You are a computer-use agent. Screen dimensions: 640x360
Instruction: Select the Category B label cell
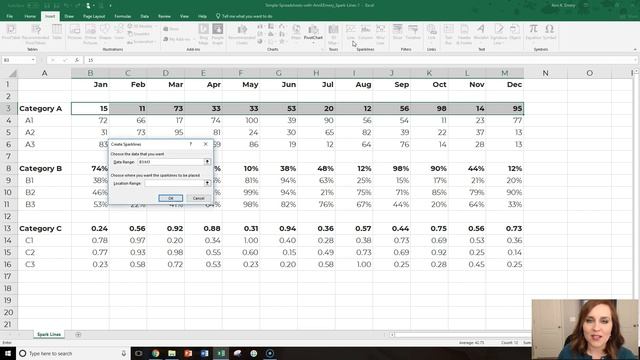[x=44, y=168]
